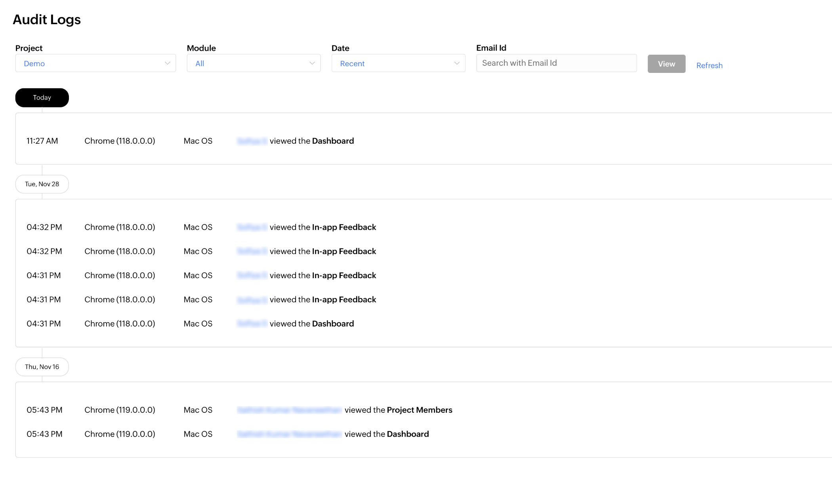The image size is (832, 504).
Task: Open the Module dropdown showing All
Action: (x=253, y=63)
